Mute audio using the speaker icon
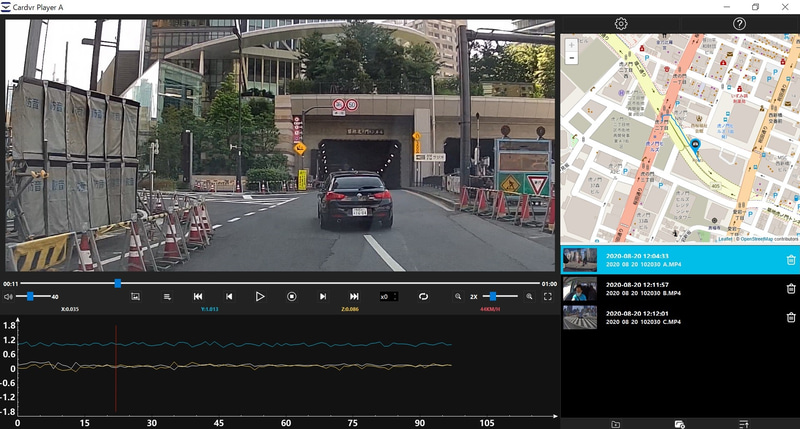 pyautogui.click(x=8, y=296)
